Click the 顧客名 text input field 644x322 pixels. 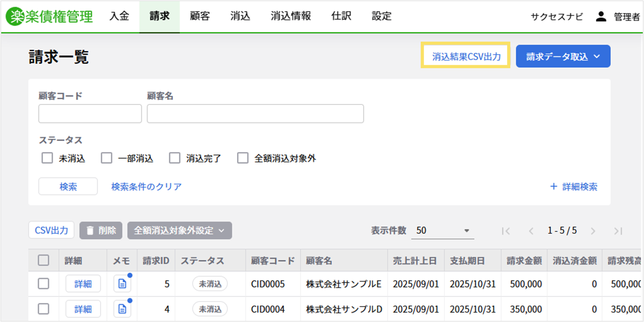(x=255, y=114)
